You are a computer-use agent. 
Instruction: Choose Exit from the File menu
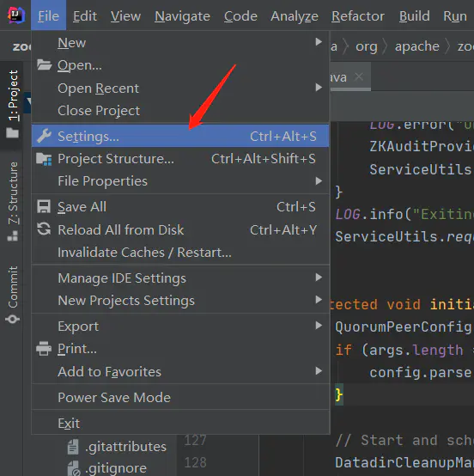180,424
